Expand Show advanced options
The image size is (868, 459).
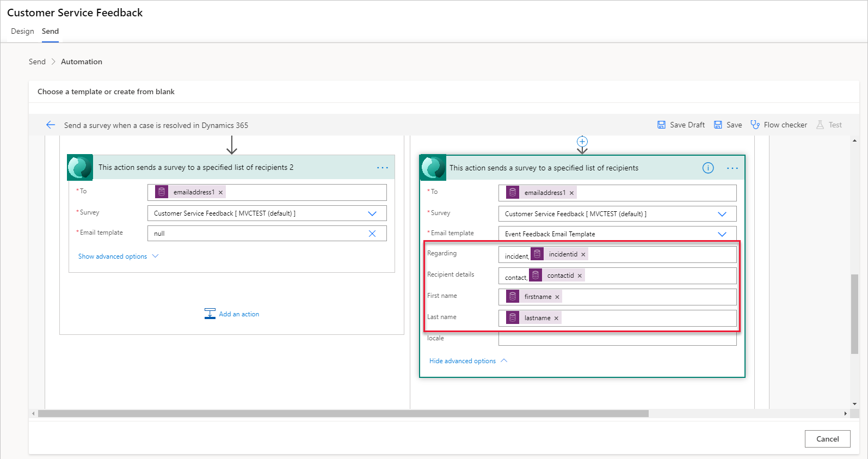(x=118, y=256)
